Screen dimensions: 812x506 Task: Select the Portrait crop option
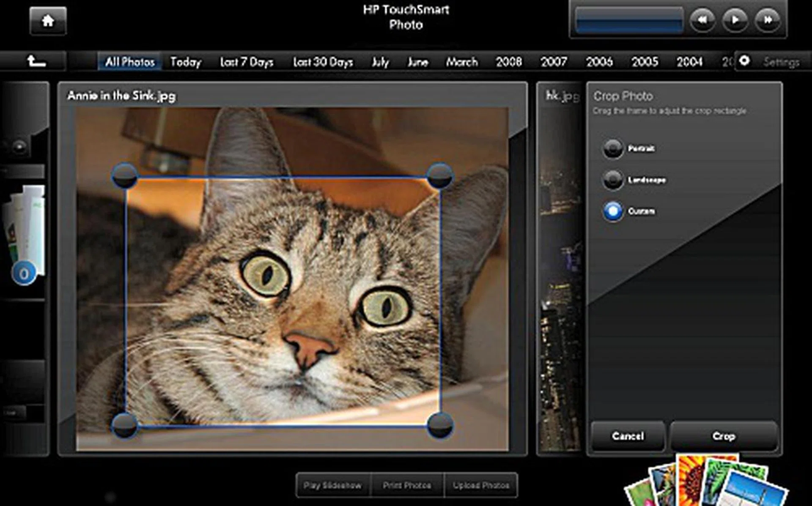click(x=612, y=149)
